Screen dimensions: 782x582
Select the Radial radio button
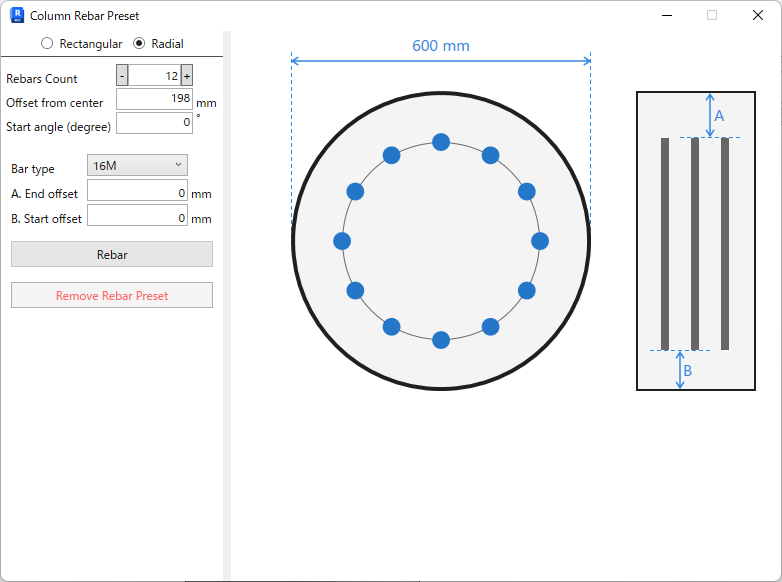pos(139,44)
